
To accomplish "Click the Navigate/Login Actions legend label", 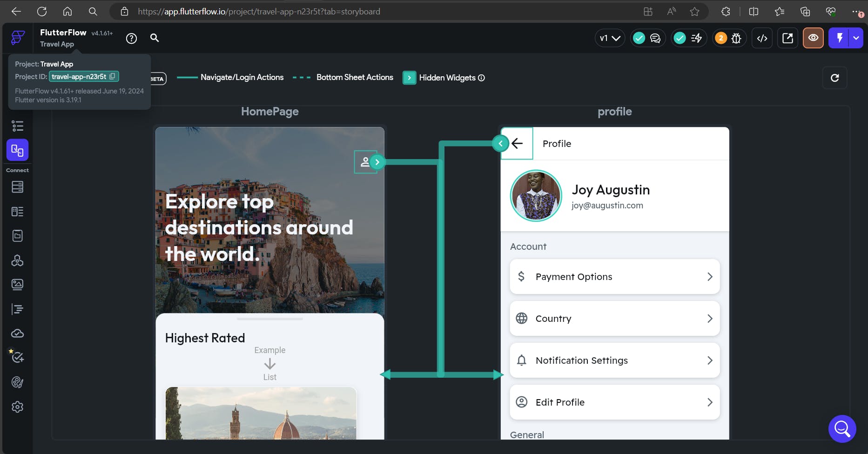I will pyautogui.click(x=242, y=77).
